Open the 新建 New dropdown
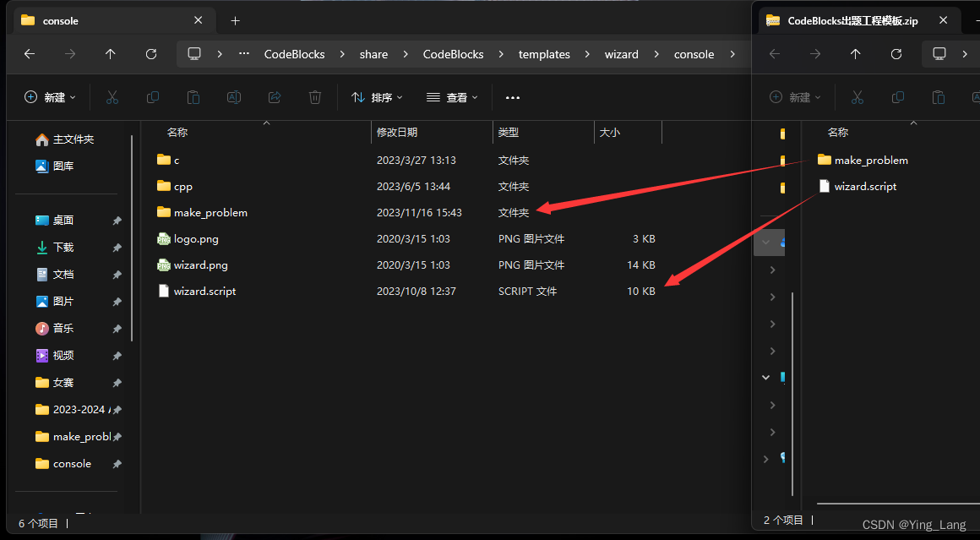 pos(49,97)
